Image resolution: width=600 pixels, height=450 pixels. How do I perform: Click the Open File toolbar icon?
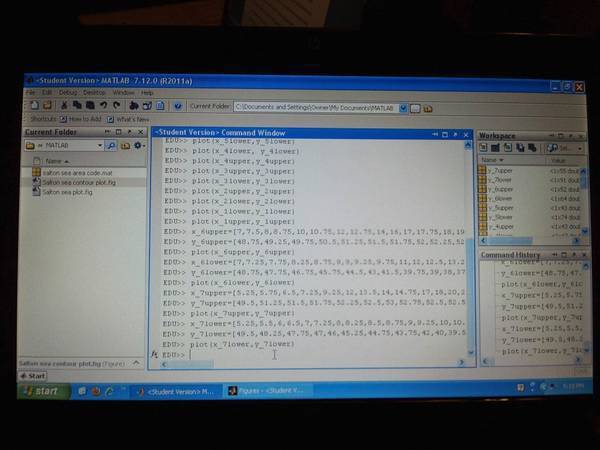47,105
